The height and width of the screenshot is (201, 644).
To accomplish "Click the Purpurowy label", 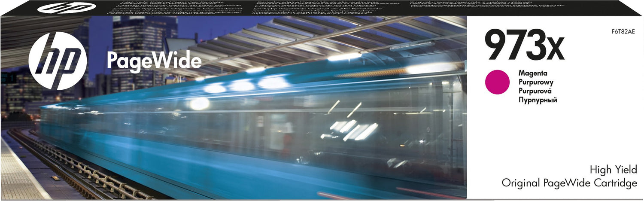I will pos(536,82).
